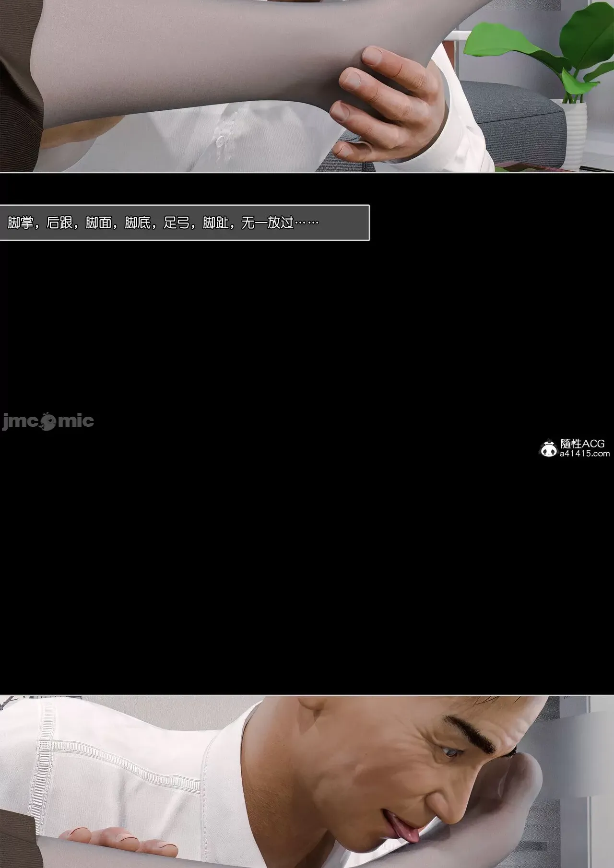
Task: Open the a41415.com link
Action: tap(584, 453)
